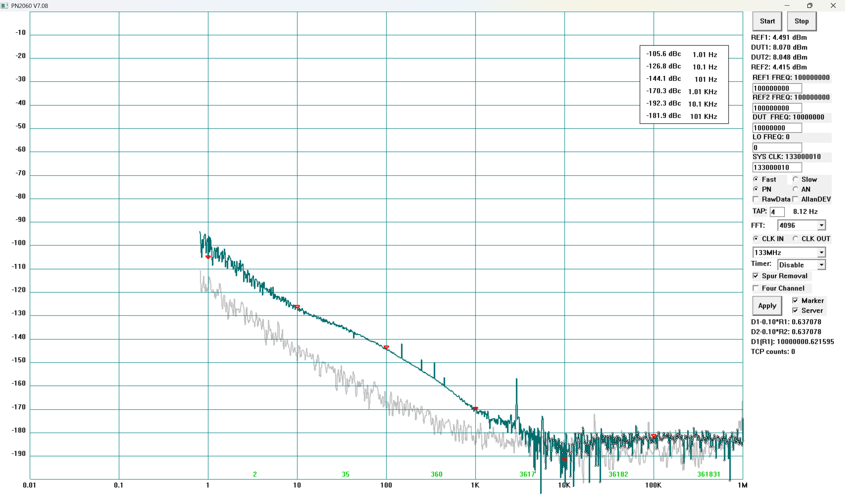Open the Timer Disable dropdown
The height and width of the screenshot is (504, 845).
[821, 265]
